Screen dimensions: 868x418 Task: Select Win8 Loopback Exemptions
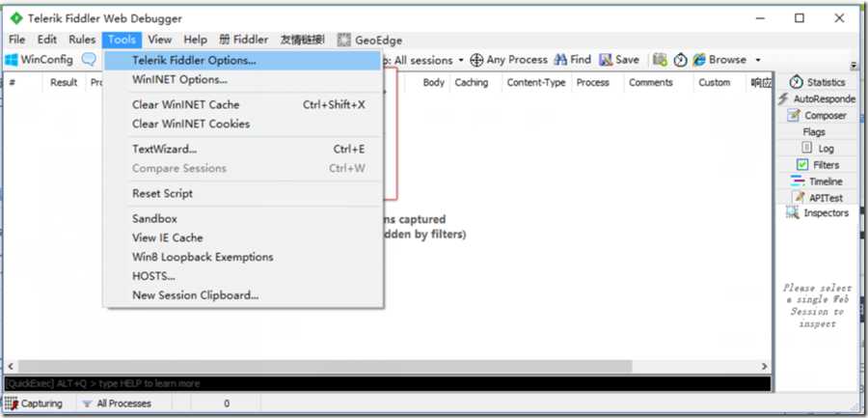coord(243,257)
